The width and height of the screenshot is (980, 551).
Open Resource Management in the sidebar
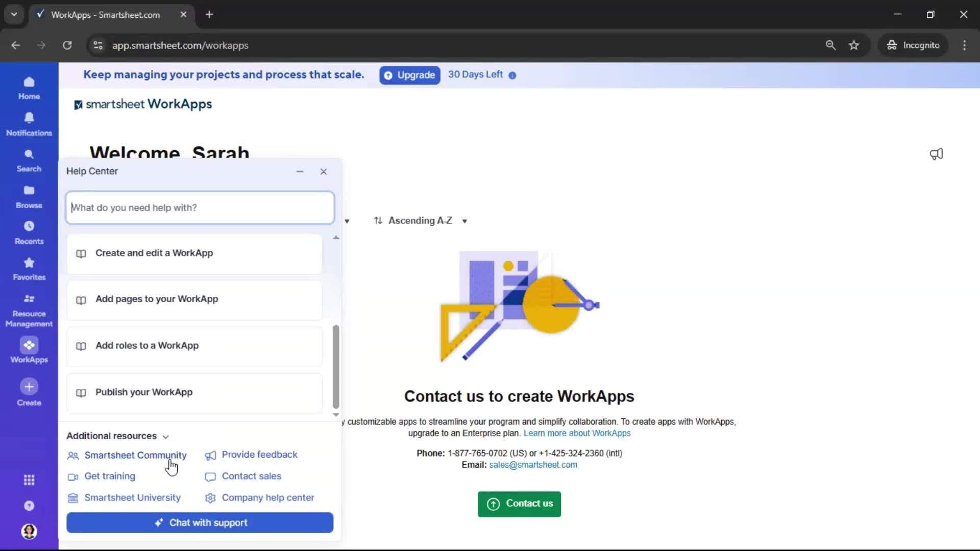point(29,309)
